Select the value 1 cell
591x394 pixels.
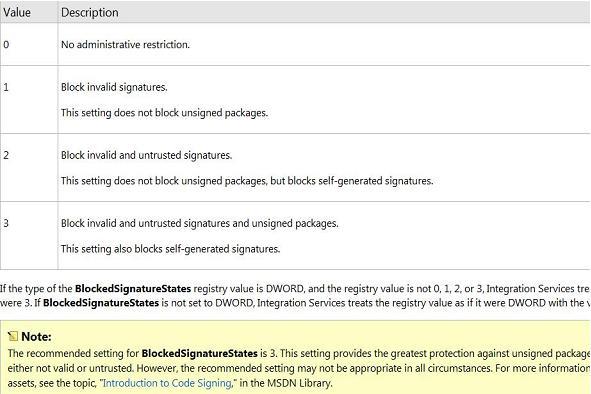(29, 100)
